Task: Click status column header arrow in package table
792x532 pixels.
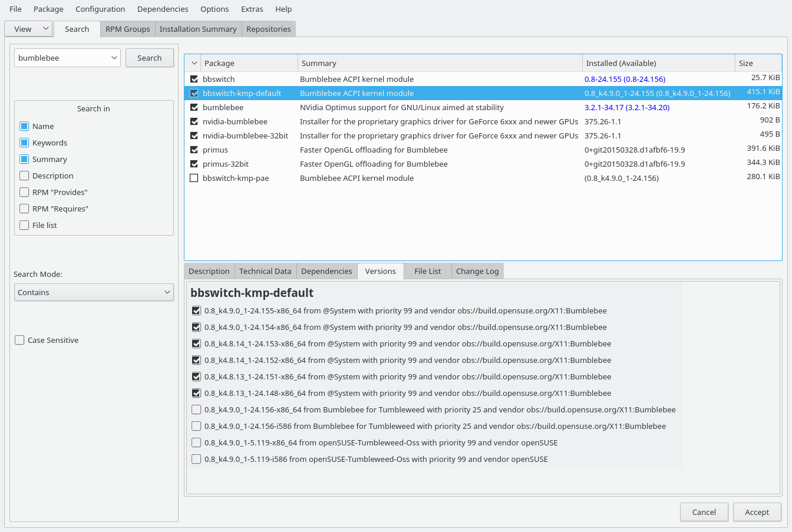Action: [x=194, y=63]
